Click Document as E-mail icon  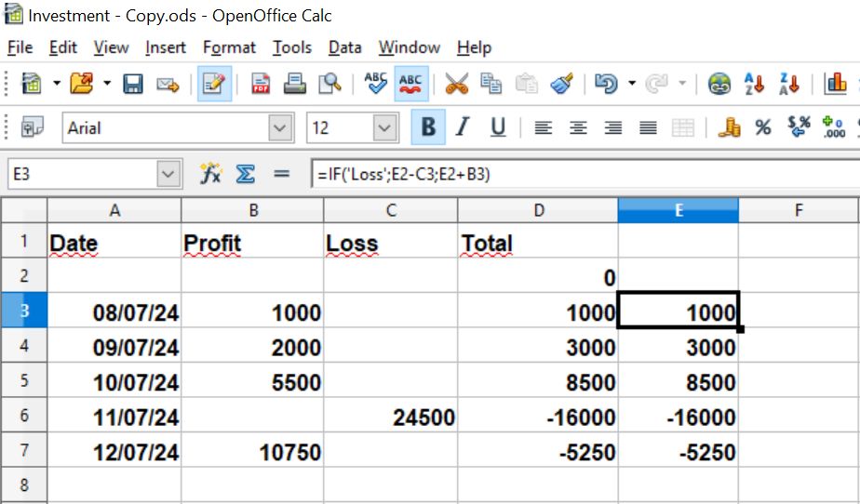(168, 85)
